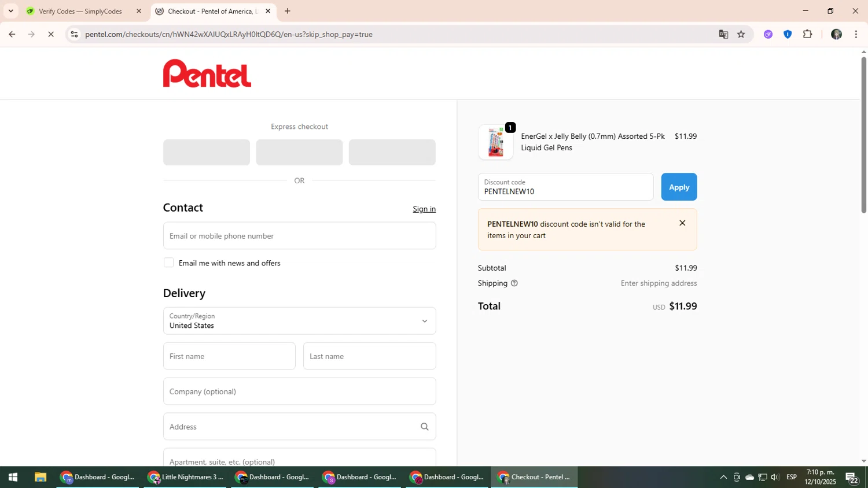Click the Enter shipping address text
Screen dimensions: 868x488
click(659, 283)
